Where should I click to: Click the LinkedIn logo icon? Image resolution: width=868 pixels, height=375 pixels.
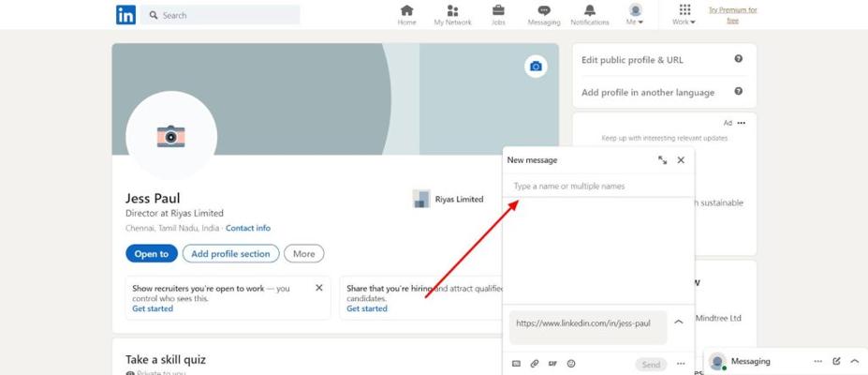125,15
